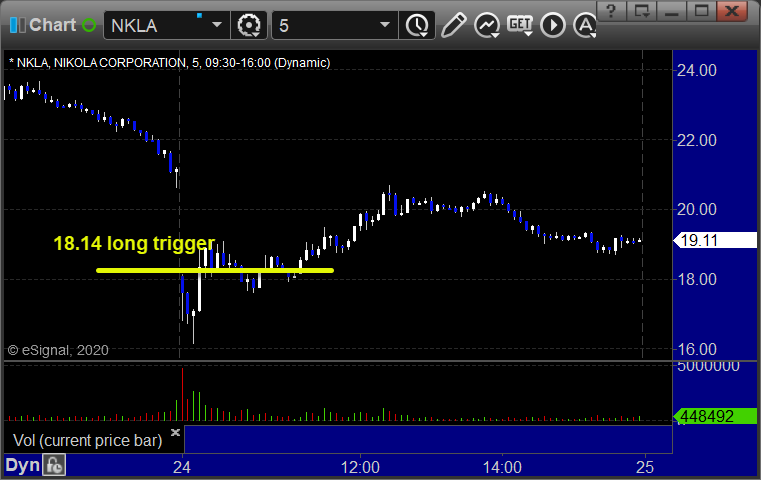Click the Vol (current price bar) label

(x=87, y=440)
